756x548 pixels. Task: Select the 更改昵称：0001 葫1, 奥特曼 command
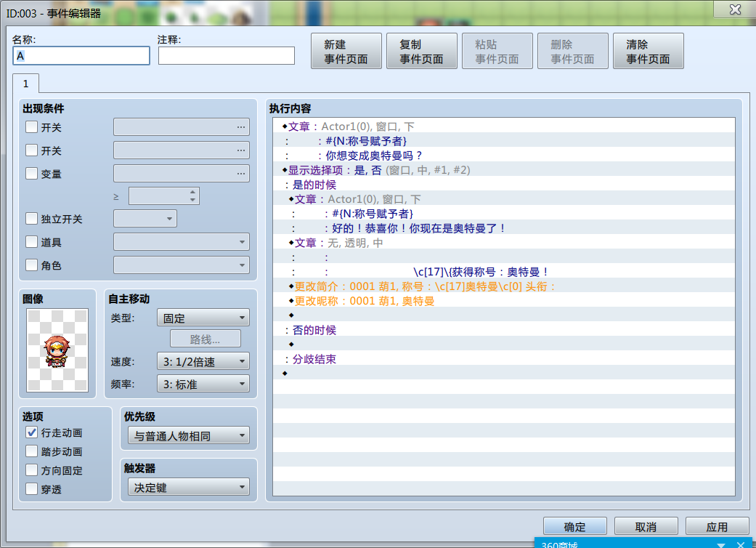(504, 301)
